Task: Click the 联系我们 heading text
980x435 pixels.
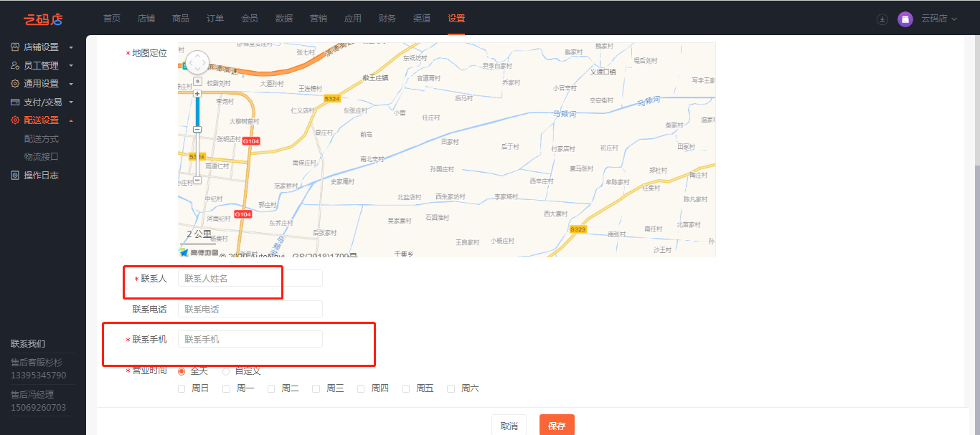Action: [x=28, y=344]
